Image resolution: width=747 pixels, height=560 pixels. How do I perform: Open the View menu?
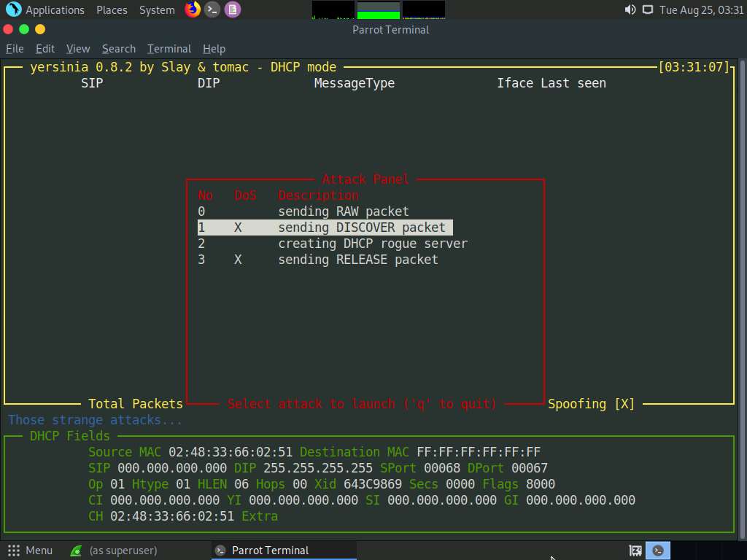point(78,49)
